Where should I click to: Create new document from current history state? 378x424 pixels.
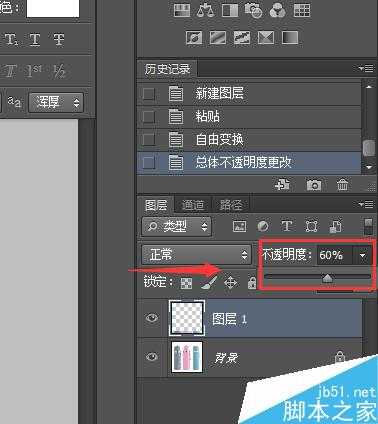tap(282, 184)
